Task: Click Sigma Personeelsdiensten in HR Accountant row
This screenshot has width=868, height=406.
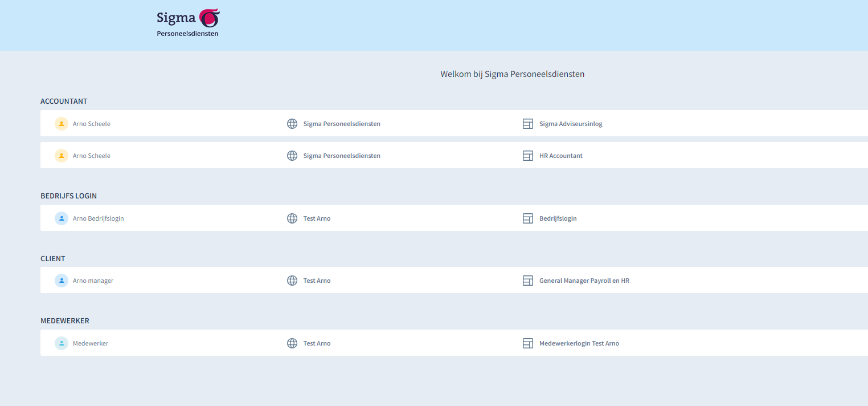Action: (x=342, y=156)
